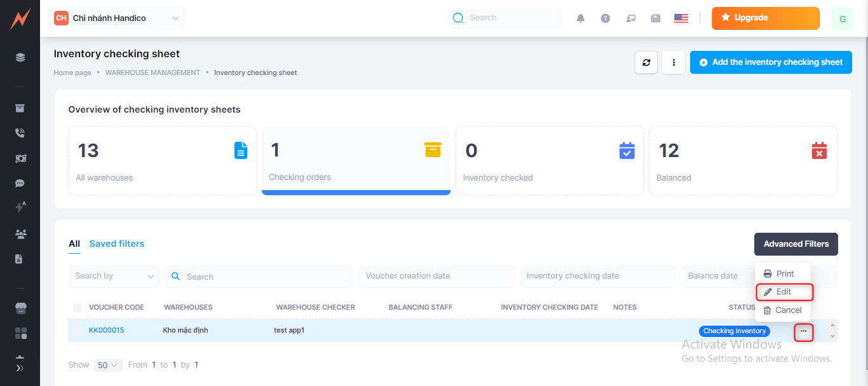The width and height of the screenshot is (868, 386).
Task: Open the help question mark icon
Action: tap(606, 18)
